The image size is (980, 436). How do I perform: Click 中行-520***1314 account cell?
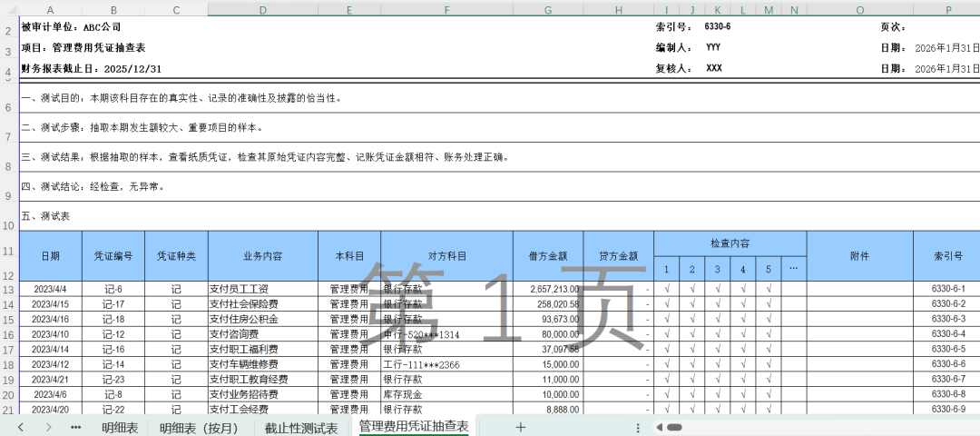pos(446,334)
